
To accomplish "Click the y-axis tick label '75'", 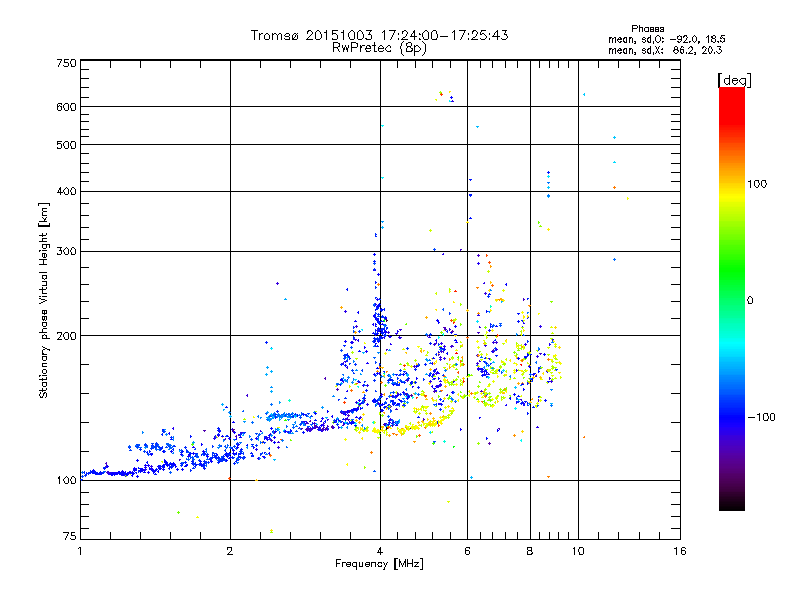I will point(70,536).
